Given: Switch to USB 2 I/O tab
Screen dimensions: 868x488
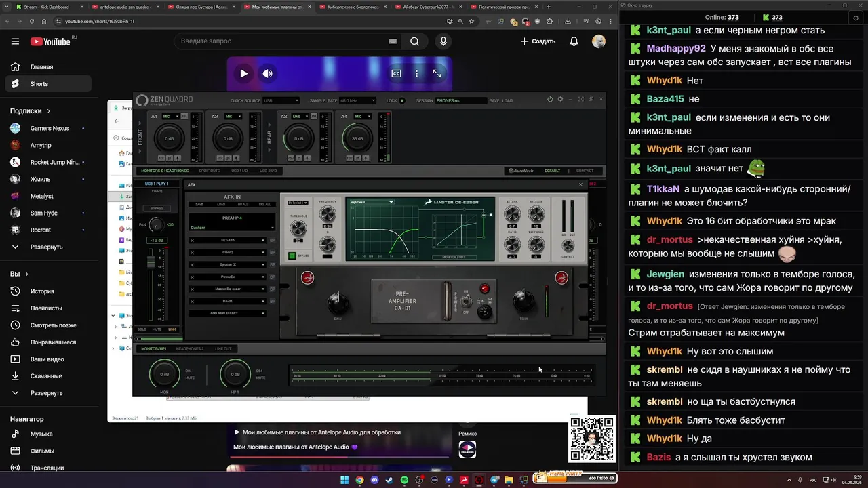Looking at the screenshot, I should click(268, 171).
